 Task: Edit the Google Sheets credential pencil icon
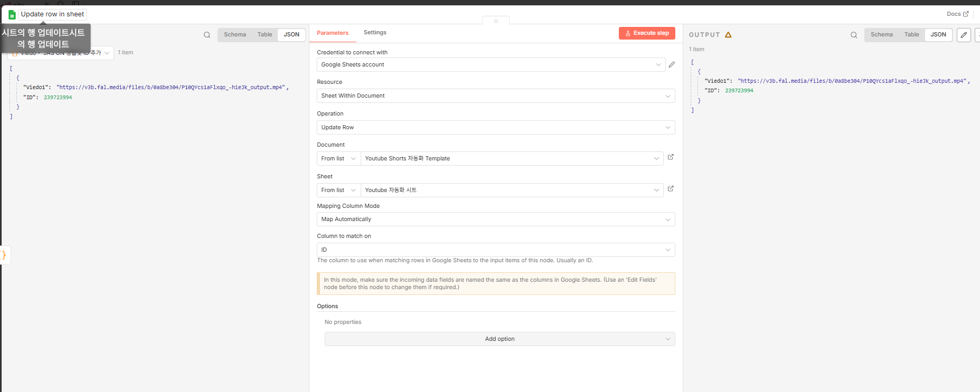pyautogui.click(x=672, y=64)
